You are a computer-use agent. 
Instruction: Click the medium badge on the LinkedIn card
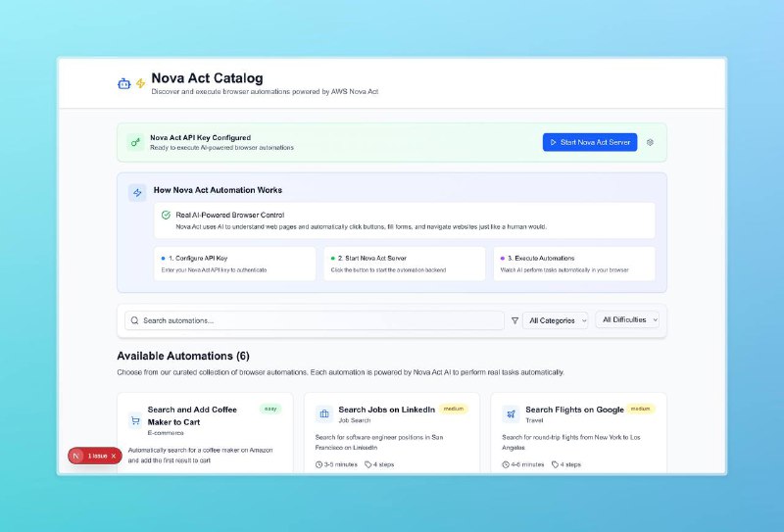click(454, 409)
